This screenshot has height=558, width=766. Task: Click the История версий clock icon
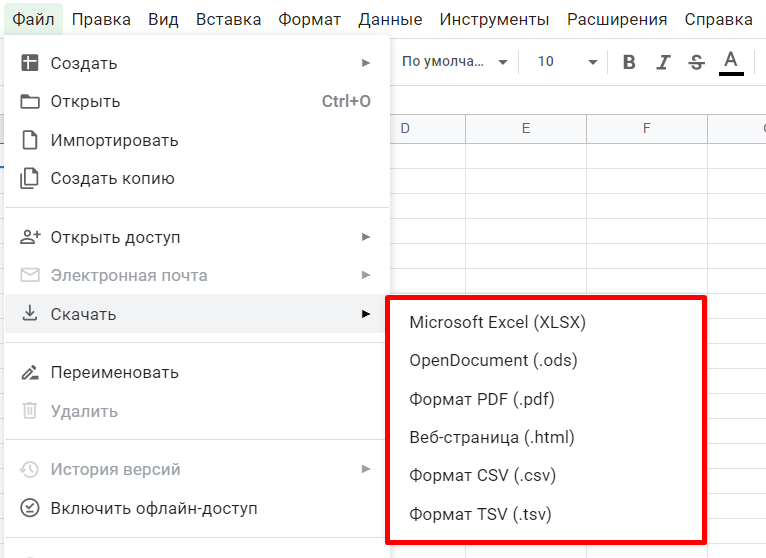coord(29,469)
